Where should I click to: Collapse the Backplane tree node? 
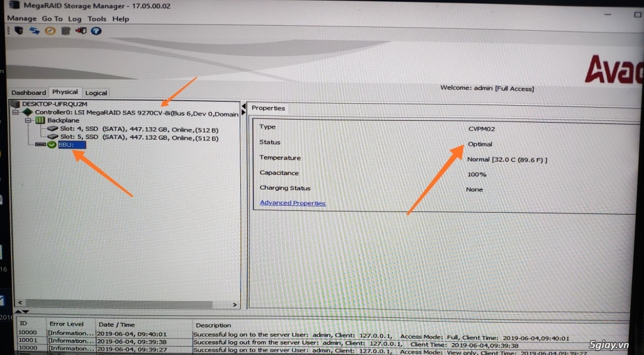28,120
